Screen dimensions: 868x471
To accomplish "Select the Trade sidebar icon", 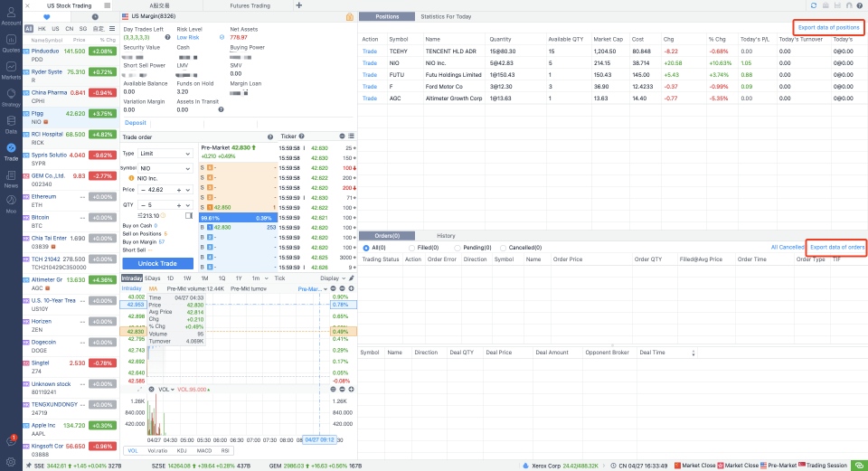I will (x=11, y=152).
